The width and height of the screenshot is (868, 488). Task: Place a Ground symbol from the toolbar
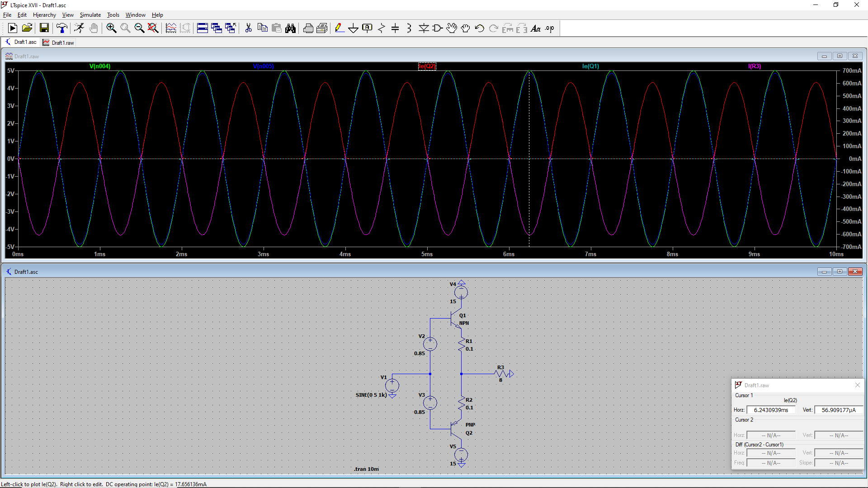(353, 28)
